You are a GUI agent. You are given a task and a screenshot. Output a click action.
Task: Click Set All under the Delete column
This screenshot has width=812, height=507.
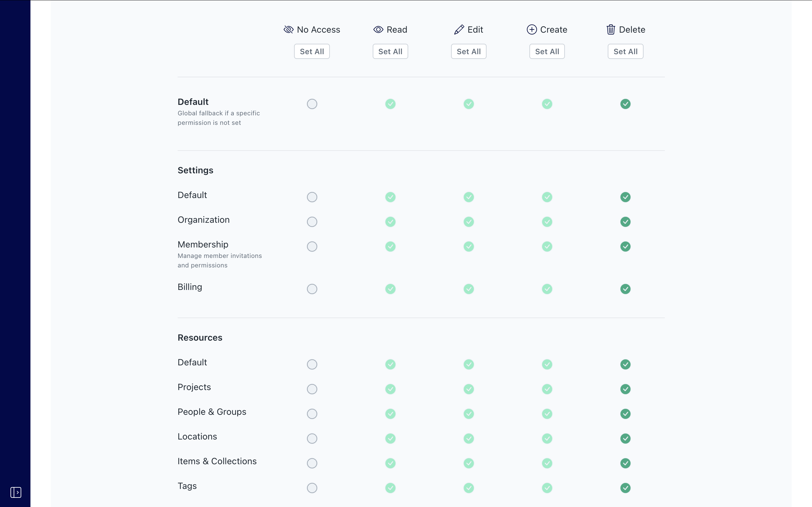[x=625, y=51]
